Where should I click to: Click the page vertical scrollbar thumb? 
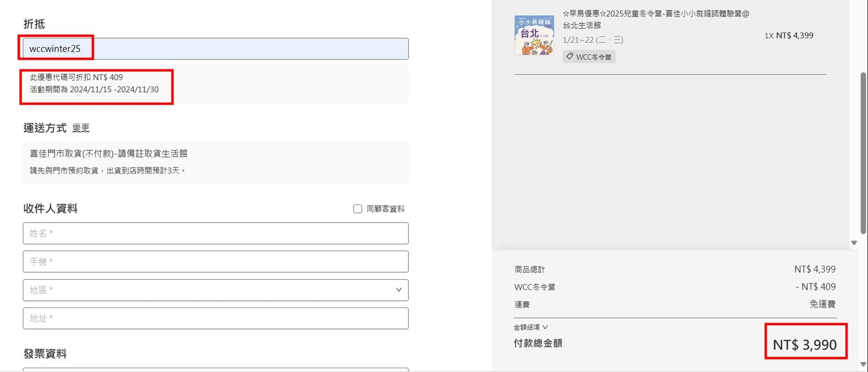863,152
